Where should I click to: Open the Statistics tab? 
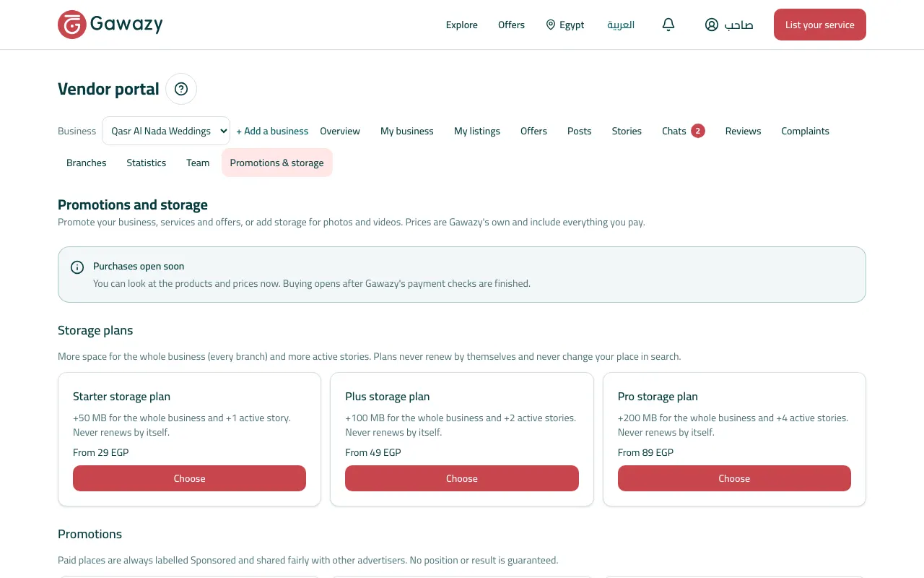[147, 163]
